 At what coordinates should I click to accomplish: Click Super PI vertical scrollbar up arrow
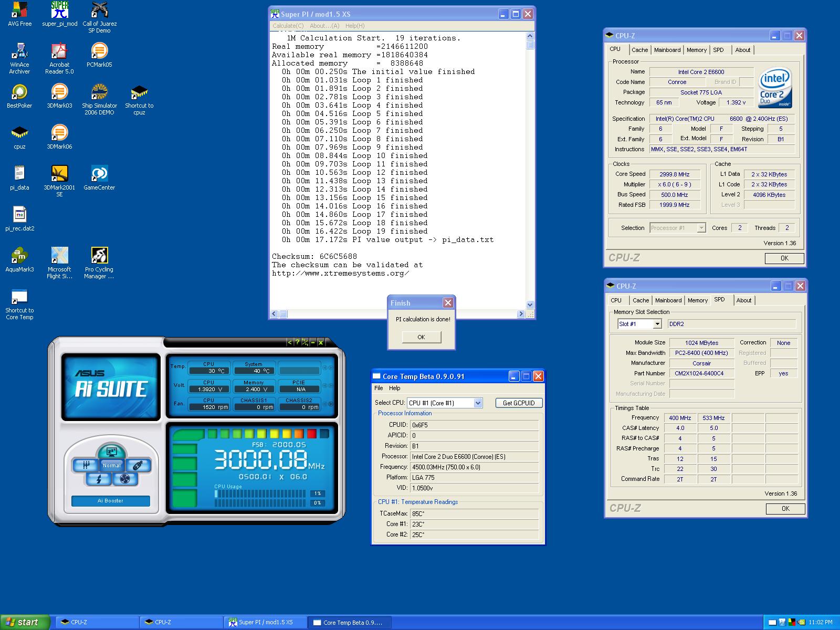(530, 36)
